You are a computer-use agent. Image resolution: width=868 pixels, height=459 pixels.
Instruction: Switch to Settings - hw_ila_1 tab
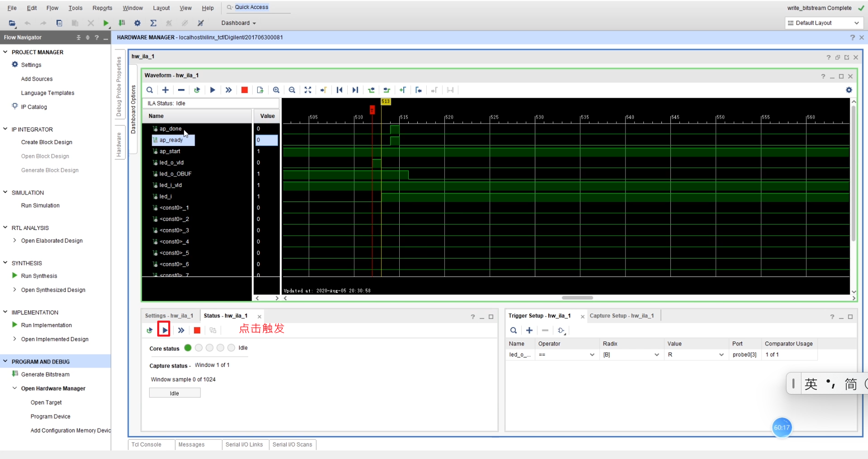click(169, 315)
